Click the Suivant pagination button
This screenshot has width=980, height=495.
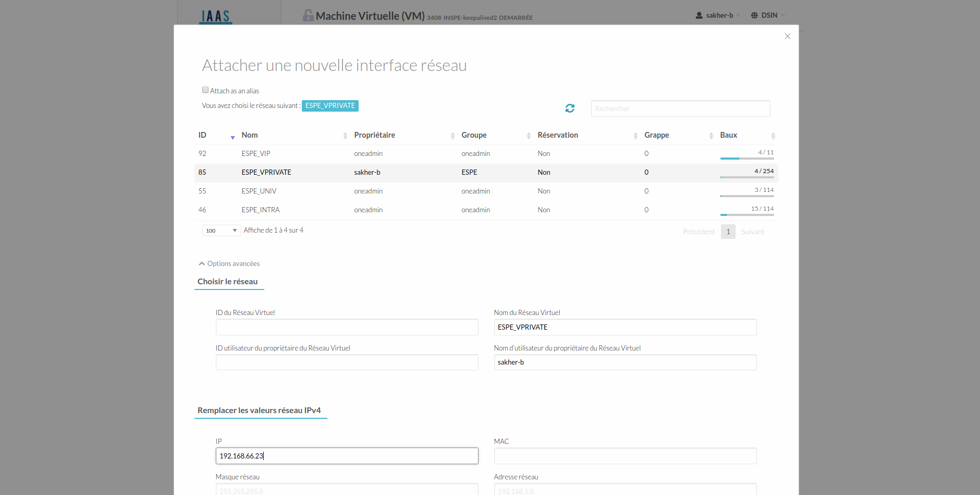point(752,232)
